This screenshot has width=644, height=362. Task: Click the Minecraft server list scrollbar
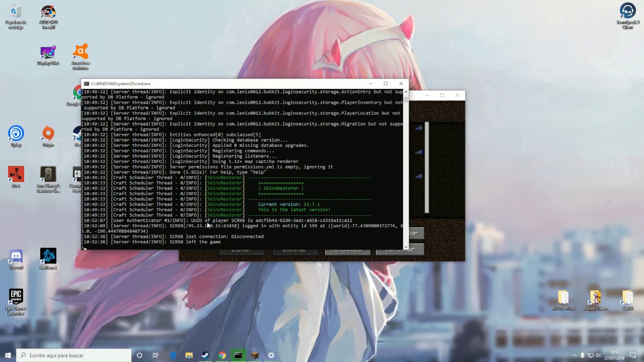tap(427, 167)
